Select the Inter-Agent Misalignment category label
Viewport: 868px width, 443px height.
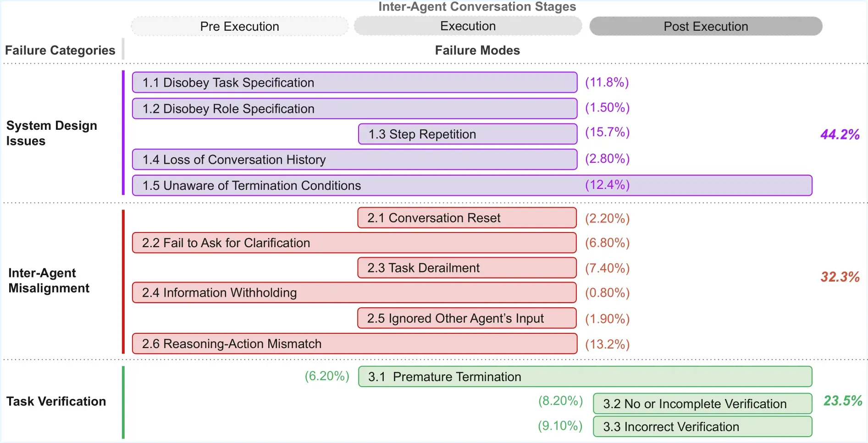pos(49,280)
